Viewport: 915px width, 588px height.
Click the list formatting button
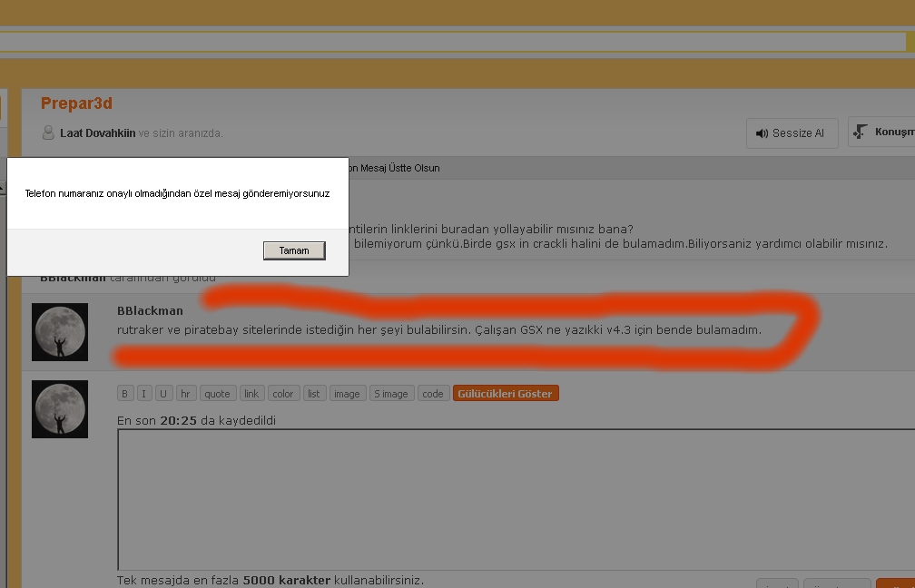click(x=314, y=394)
